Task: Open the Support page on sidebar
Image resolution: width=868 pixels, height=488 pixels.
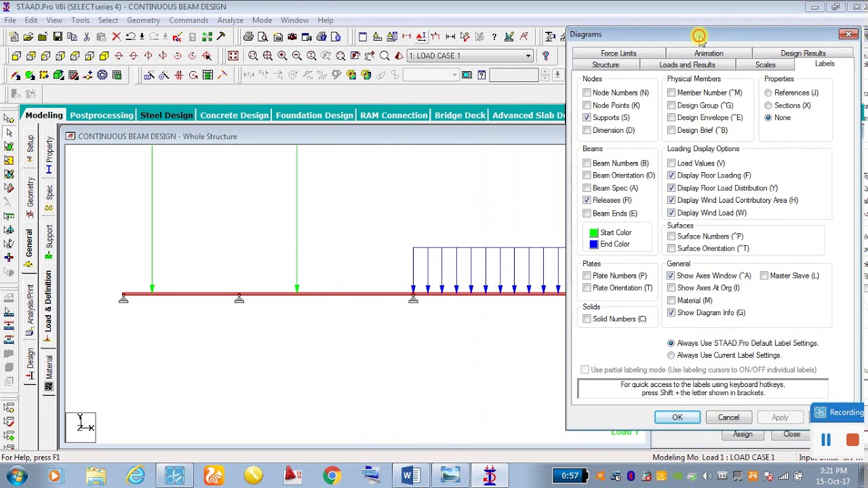Action: point(49,241)
